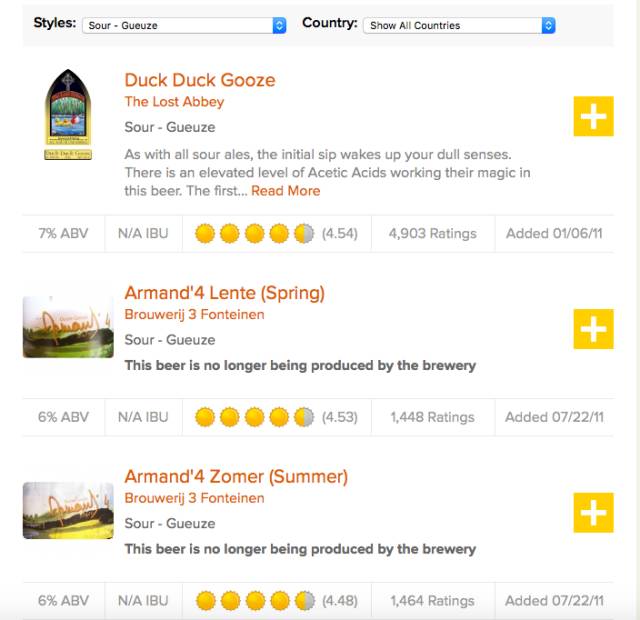This screenshot has height=620, width=640.
Task: Click Read More on the Duck Duck Gooze description
Action: click(x=286, y=191)
